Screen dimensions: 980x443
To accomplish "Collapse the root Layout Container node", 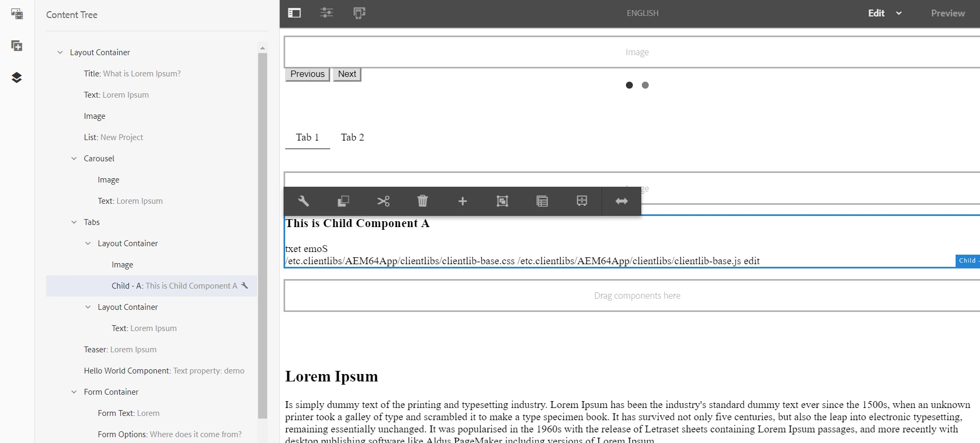I will tap(60, 53).
